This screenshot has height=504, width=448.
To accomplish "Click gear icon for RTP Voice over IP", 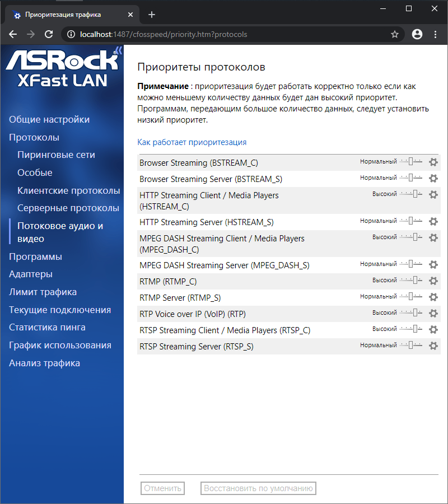I will (433, 314).
